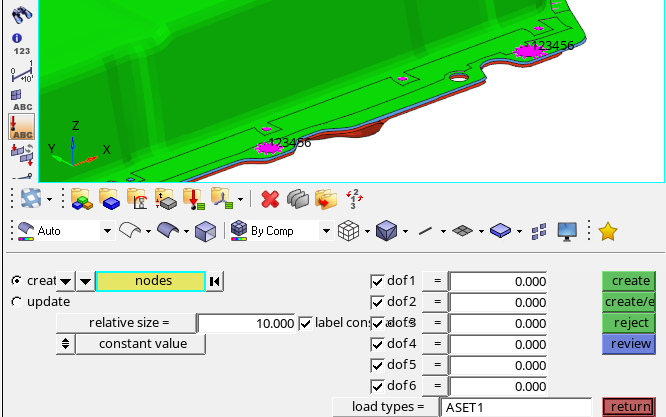Click the monitor display icon
666x417 pixels.
click(567, 232)
